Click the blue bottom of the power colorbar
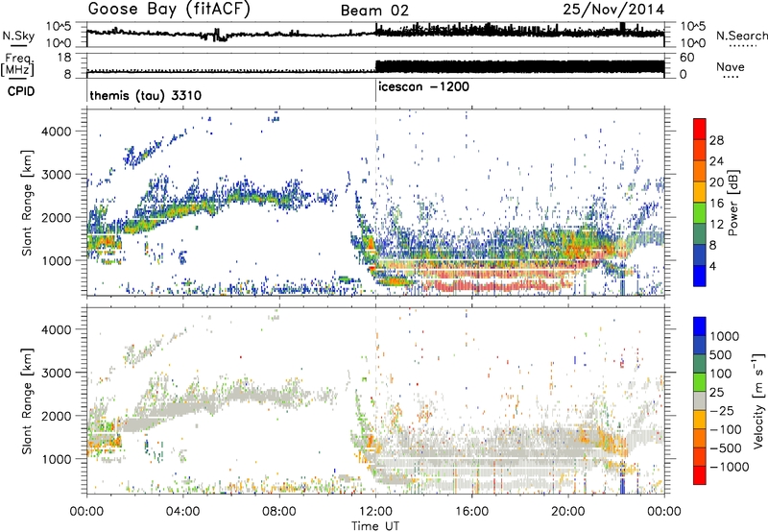The width and height of the screenshot is (768, 532). tap(700, 277)
